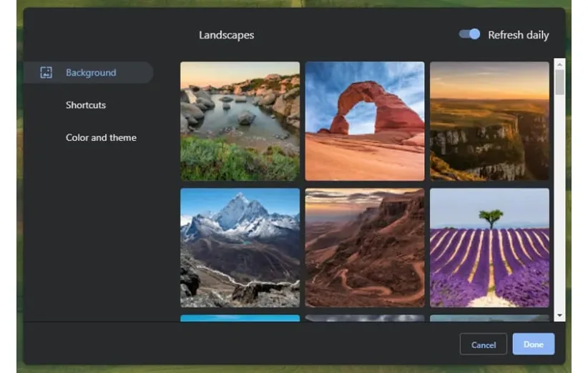Pick the lavender field with tree wallpaper

(489, 247)
